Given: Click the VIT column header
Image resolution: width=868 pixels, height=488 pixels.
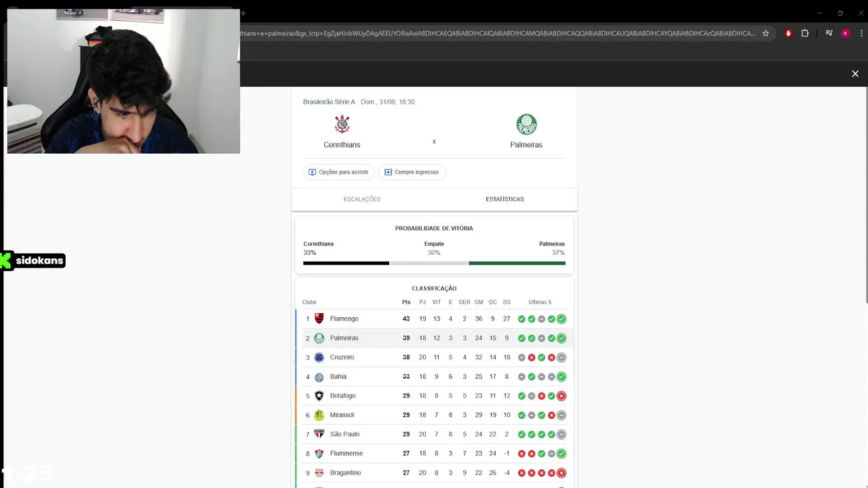Looking at the screenshot, I should pyautogui.click(x=437, y=302).
